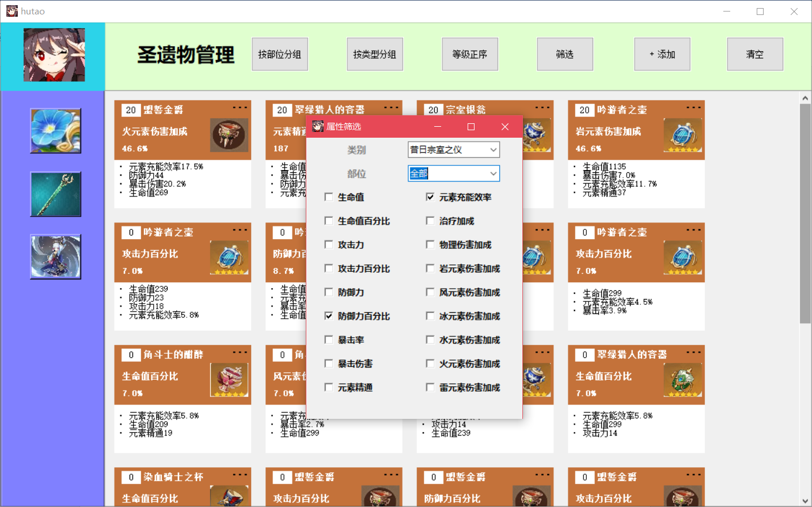Expand the 部位 dropdown showing 全部
Image resolution: width=812 pixels, height=507 pixels.
(454, 173)
